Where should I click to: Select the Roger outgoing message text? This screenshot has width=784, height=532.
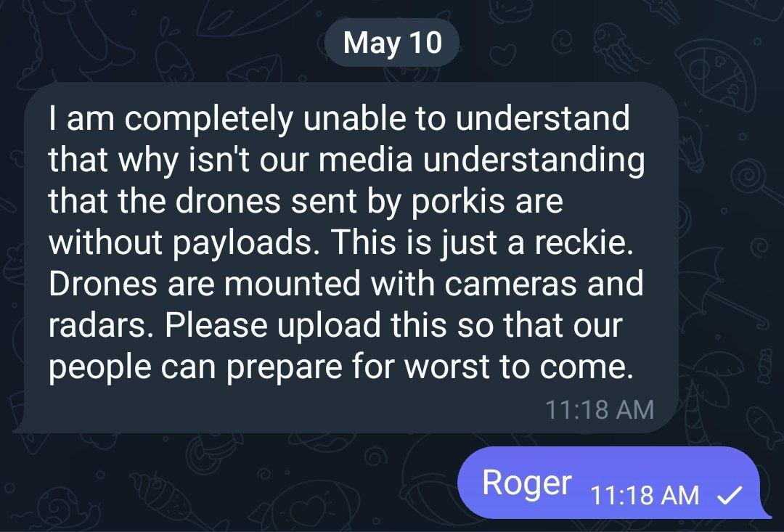click(526, 483)
